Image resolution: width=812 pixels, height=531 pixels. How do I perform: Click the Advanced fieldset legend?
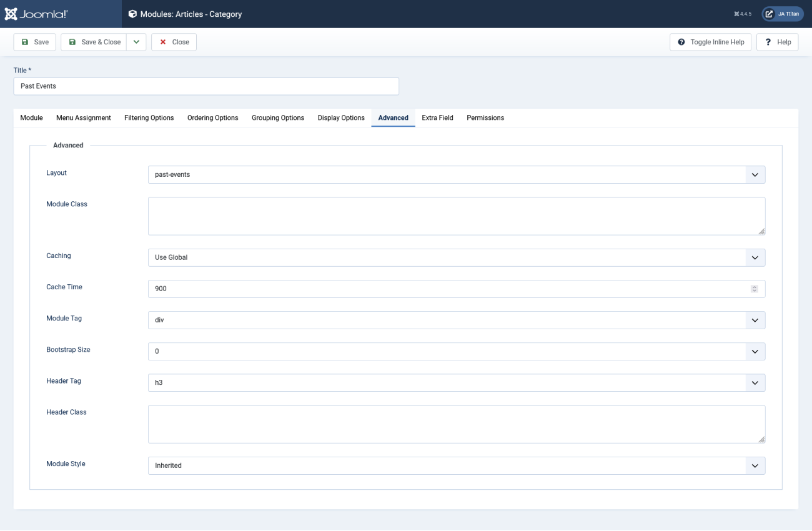point(68,145)
